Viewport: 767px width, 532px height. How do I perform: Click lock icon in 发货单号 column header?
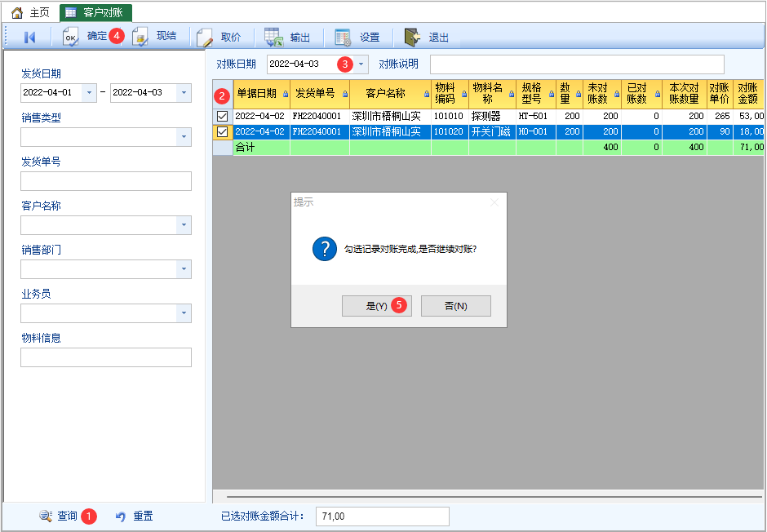point(345,94)
